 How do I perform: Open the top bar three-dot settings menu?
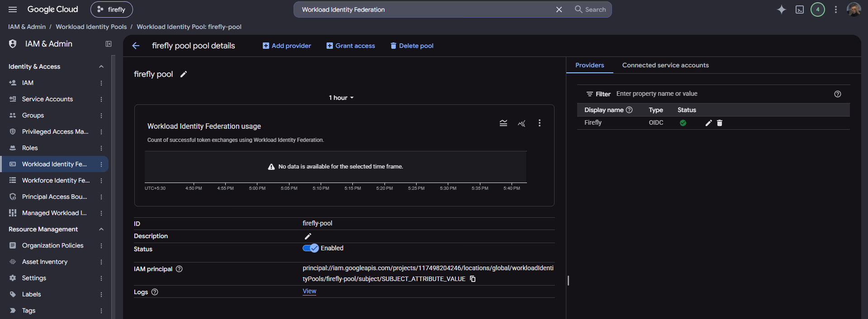pos(836,9)
